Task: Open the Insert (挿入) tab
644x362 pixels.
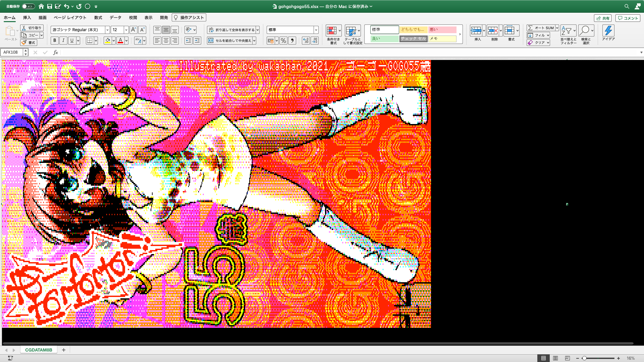Action: click(27, 18)
